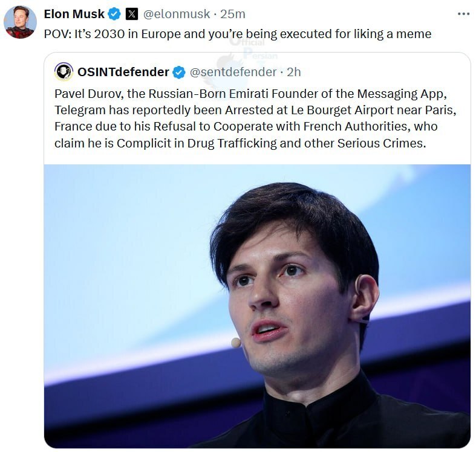Open the Pavel Durov photo in quoted post
This screenshot has width=476, height=452.
pos(257,305)
